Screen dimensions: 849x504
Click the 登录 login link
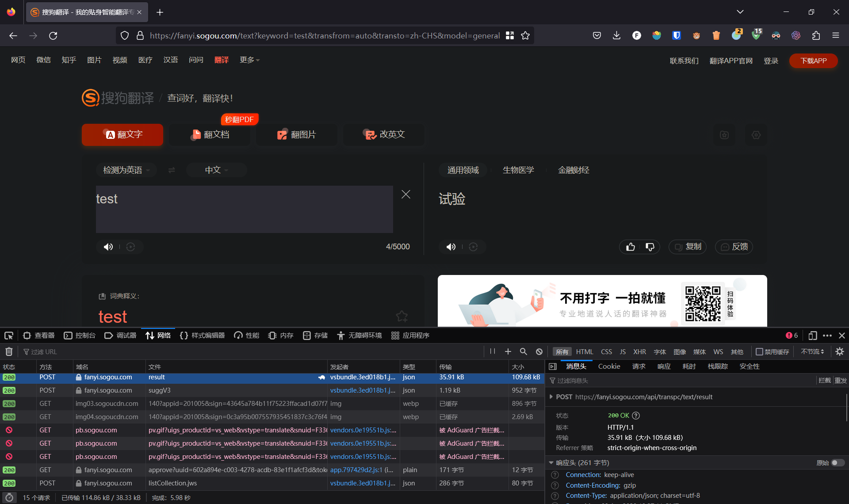pyautogui.click(x=771, y=61)
